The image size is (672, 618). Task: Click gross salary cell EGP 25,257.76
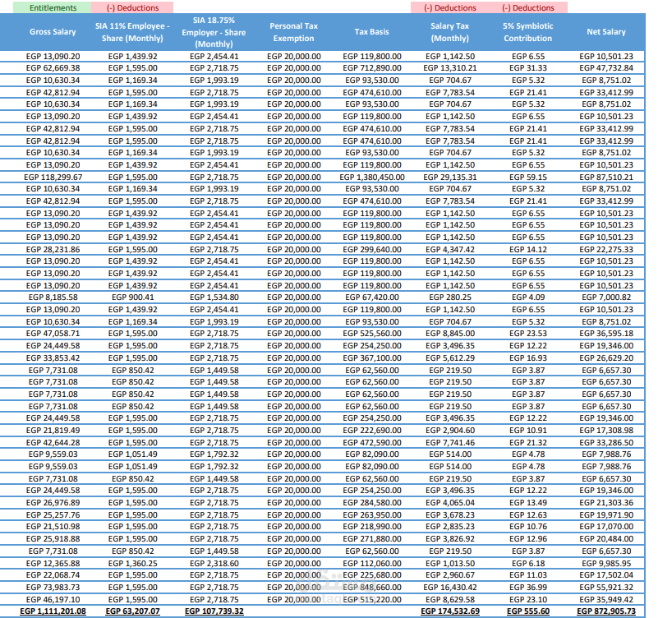pos(53,515)
